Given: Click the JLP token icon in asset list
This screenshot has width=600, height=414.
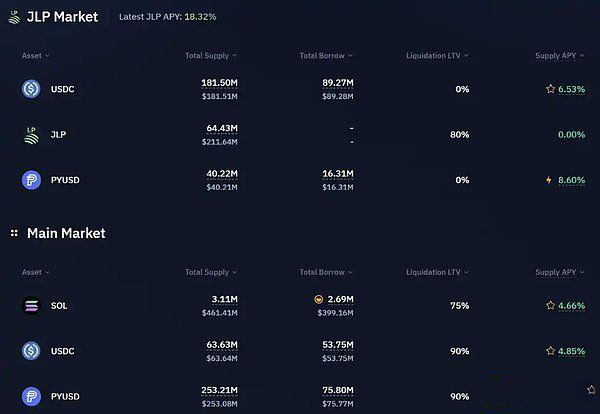Looking at the screenshot, I should click(x=31, y=134).
